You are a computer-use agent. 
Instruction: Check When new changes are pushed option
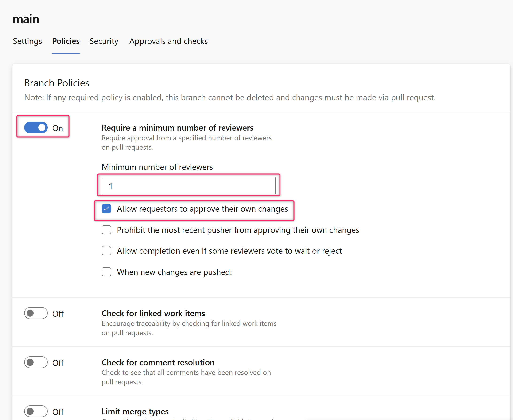tap(106, 272)
